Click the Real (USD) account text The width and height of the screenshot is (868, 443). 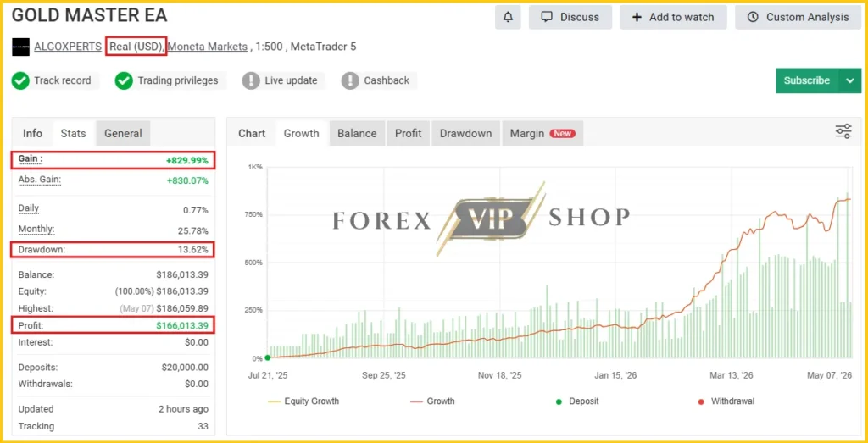tap(136, 47)
